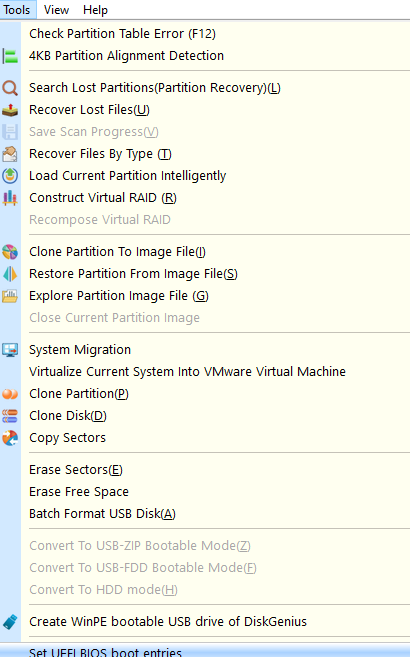This screenshot has width=410, height=657.
Task: Click the Recover Files By Type icon
Action: 10,154
